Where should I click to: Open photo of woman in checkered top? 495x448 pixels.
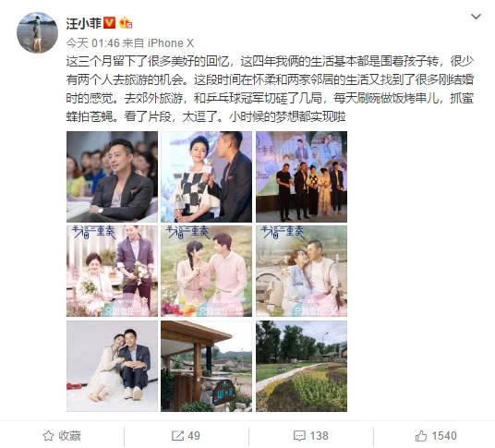pos(207,176)
